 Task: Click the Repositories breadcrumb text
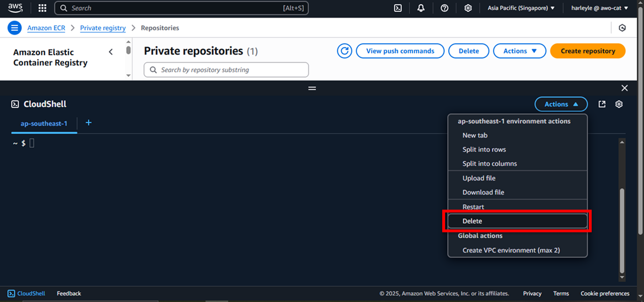tap(160, 28)
